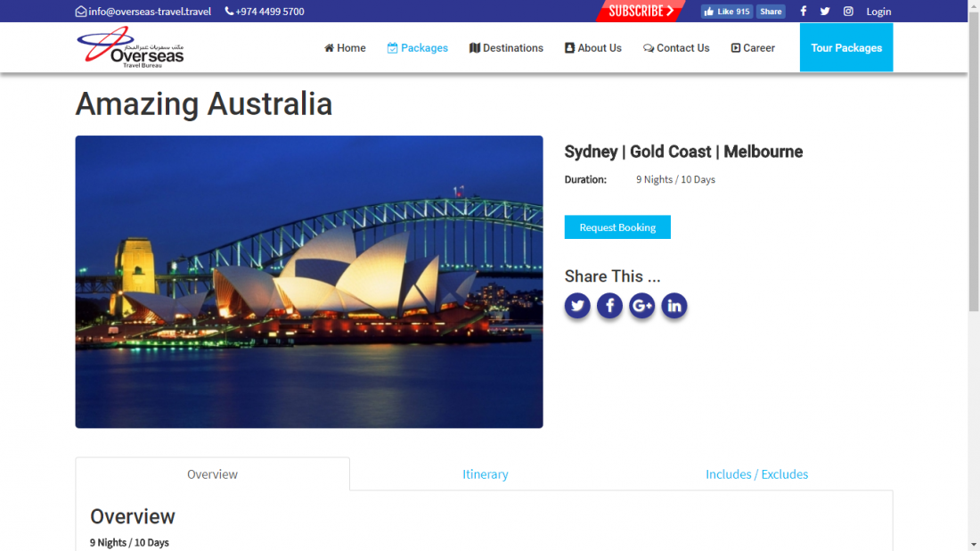Share on Google Plus round icon
Image resolution: width=980 pixels, height=551 pixels.
641,305
